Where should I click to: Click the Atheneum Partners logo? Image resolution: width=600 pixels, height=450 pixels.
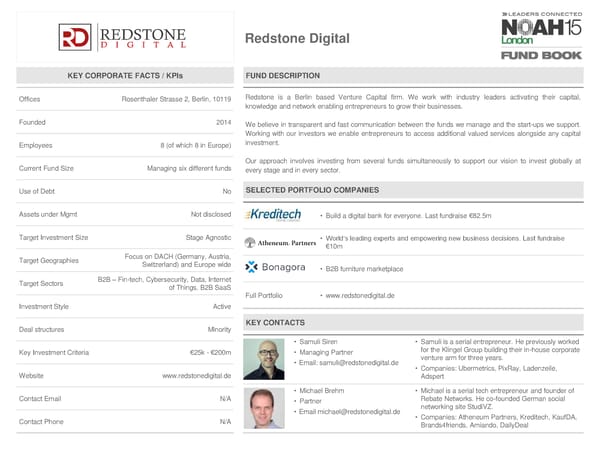pos(280,242)
